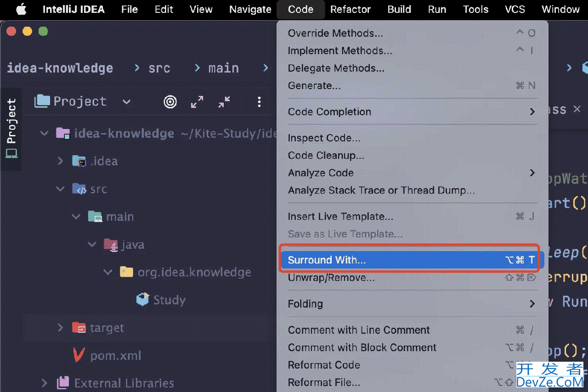Collapse the main folder node
The width and height of the screenshot is (588, 392).
coord(76,217)
